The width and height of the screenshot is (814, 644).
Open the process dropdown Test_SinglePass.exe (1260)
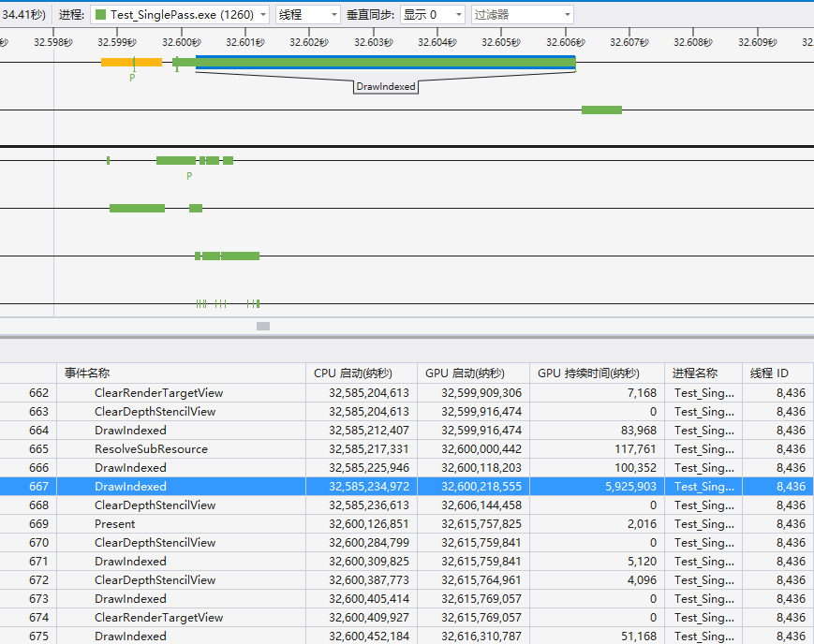point(180,15)
